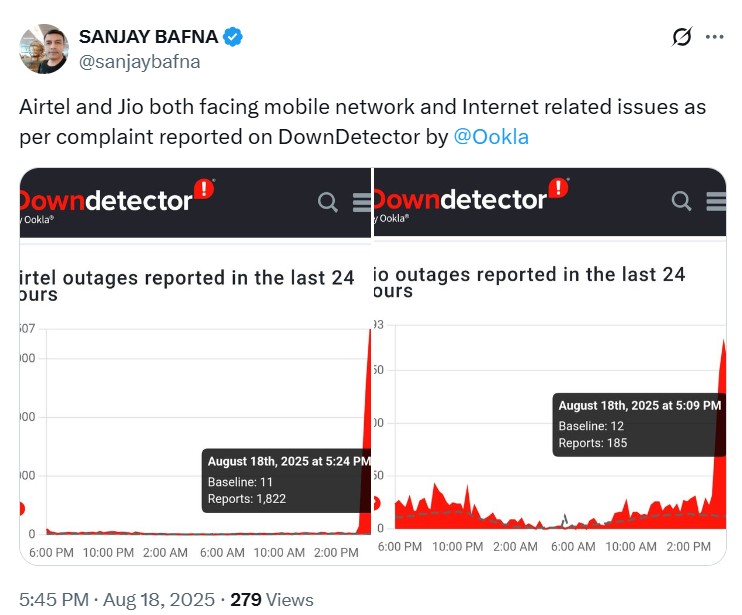
Task: Open the @Ookla mention link
Action: click(x=491, y=136)
